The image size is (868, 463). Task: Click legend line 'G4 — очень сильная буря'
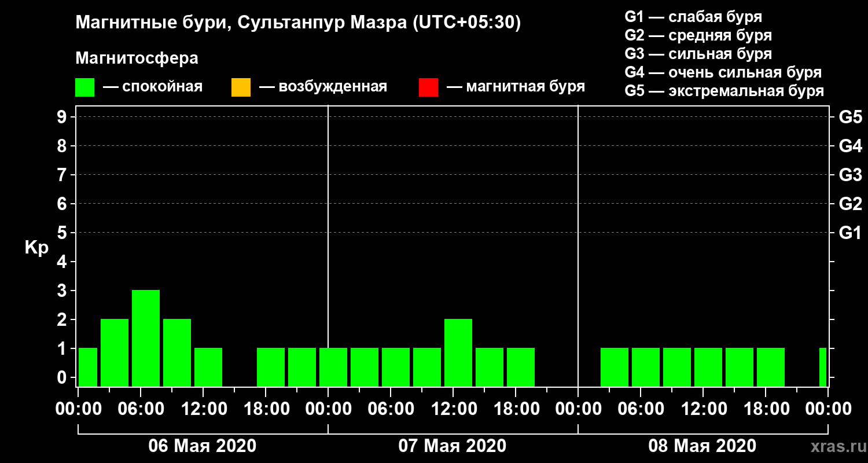point(723,72)
